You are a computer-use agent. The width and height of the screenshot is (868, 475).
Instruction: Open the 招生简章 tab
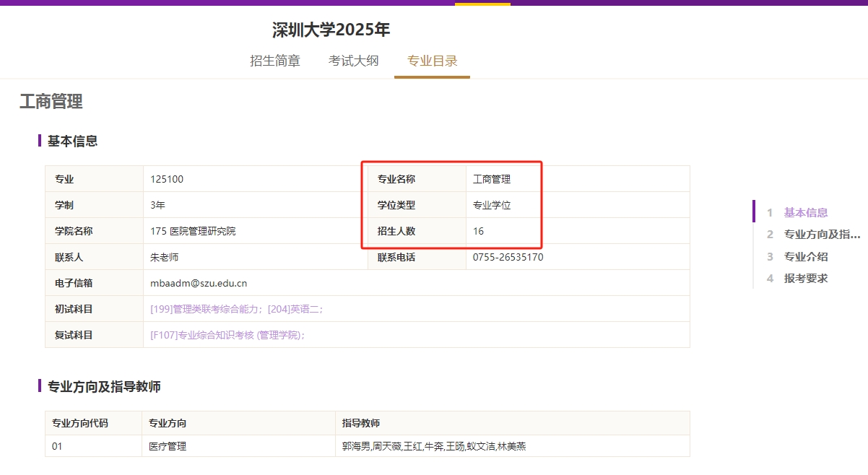(275, 61)
